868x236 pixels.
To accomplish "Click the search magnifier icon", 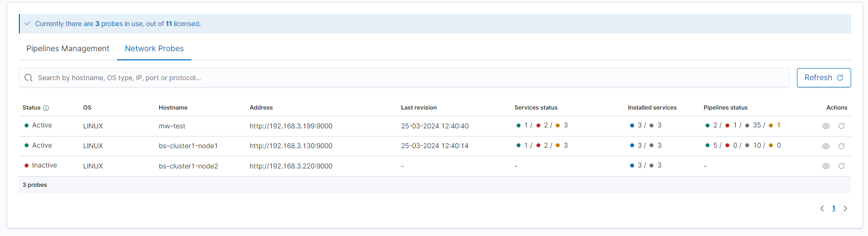I will pos(29,78).
